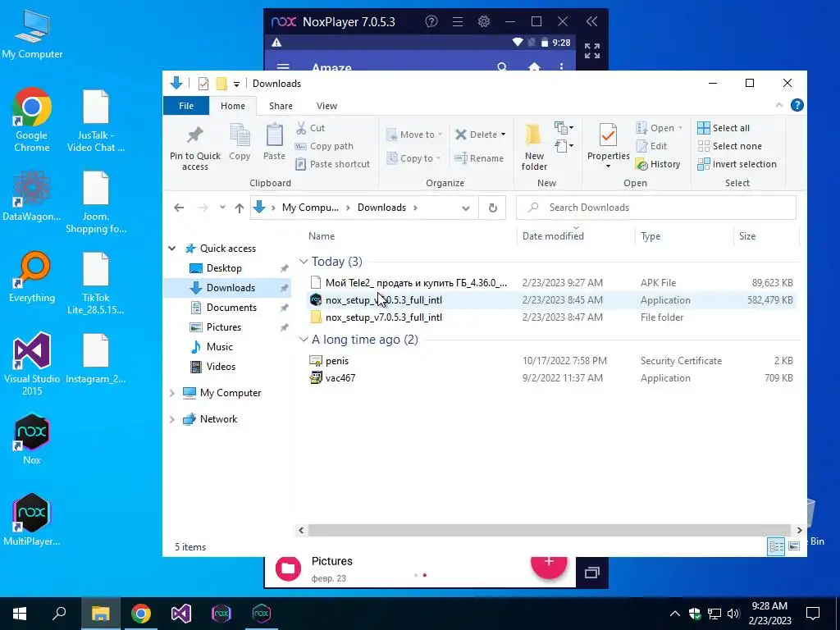The image size is (840, 630).
Task: Sort by Type column header
Action: [683, 235]
